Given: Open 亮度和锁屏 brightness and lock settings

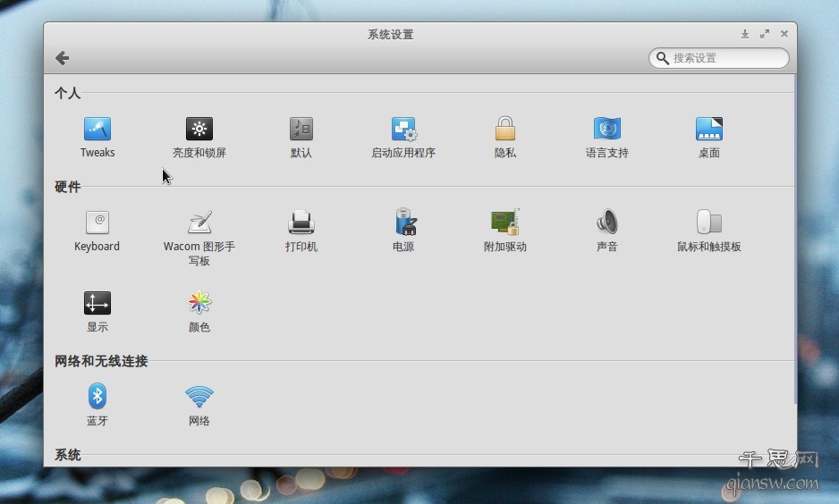Looking at the screenshot, I should [199, 138].
